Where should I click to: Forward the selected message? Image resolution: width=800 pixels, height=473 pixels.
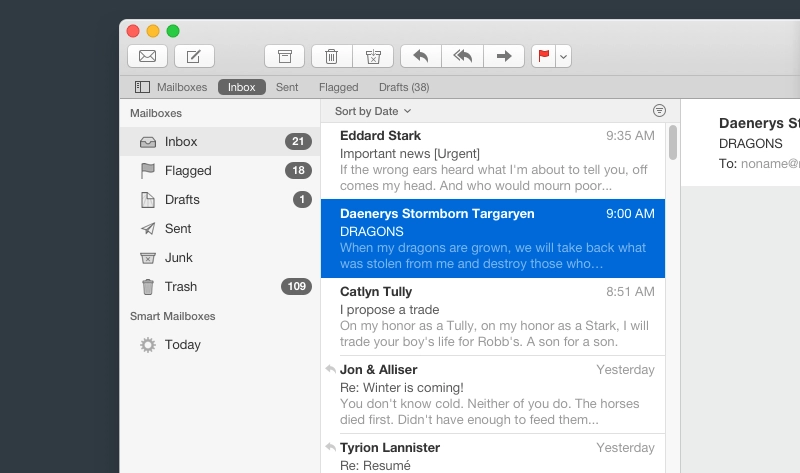coord(504,56)
